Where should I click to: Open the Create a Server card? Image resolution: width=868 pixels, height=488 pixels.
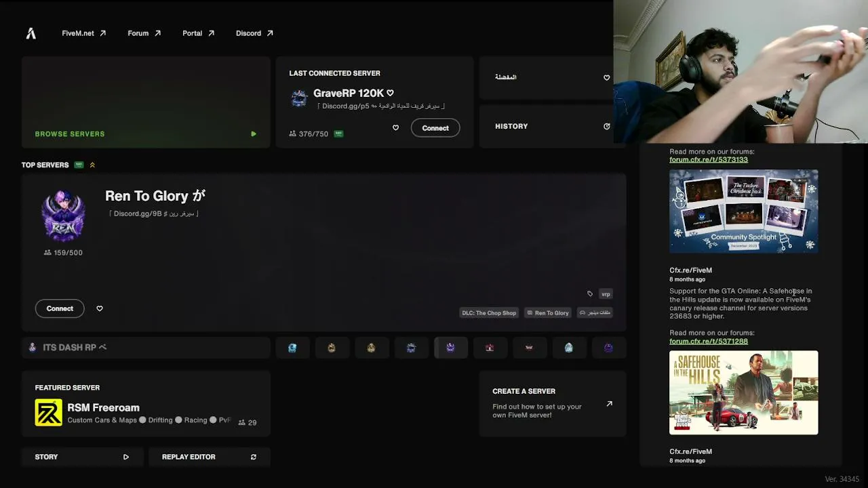pyautogui.click(x=553, y=404)
